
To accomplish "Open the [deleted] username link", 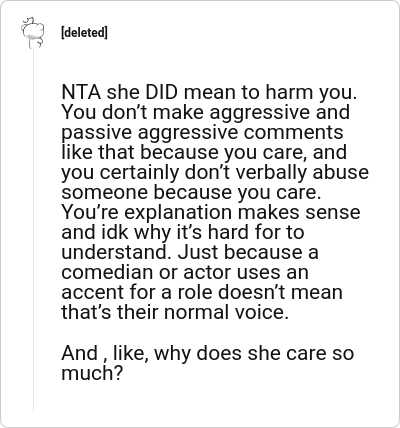I will [x=84, y=33].
